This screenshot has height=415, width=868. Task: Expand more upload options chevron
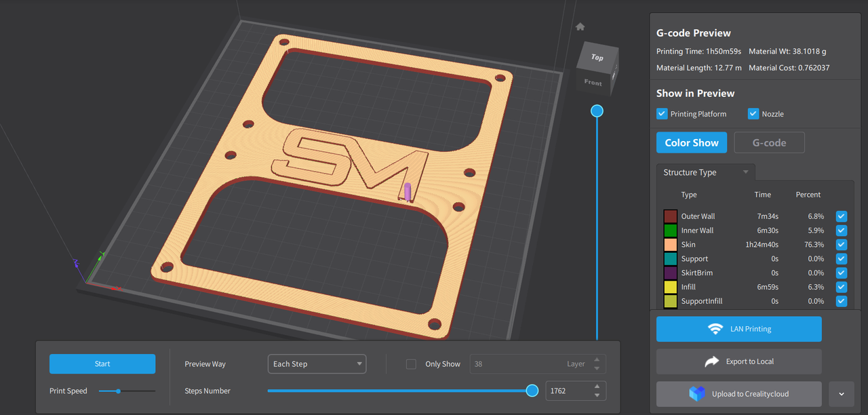point(842,394)
